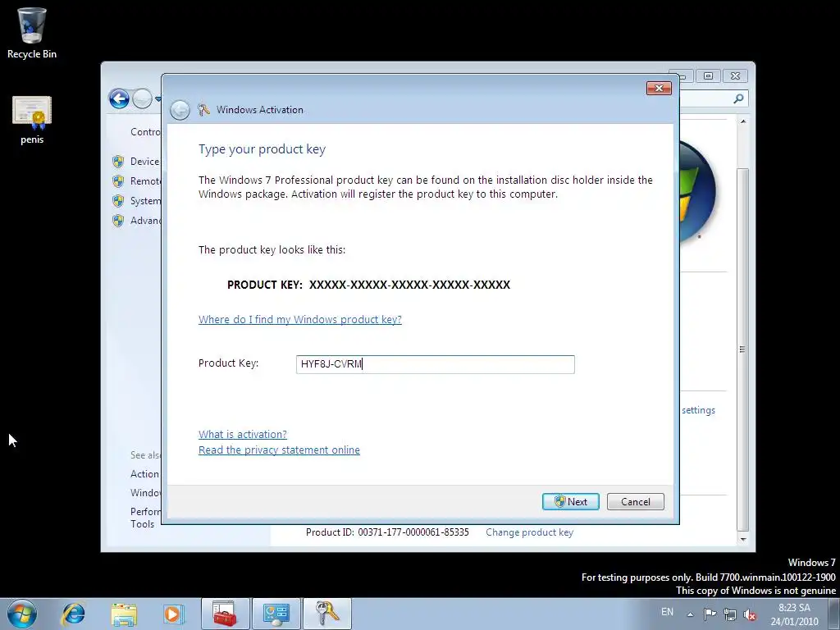Close the Windows Activation dialog

[x=659, y=88]
